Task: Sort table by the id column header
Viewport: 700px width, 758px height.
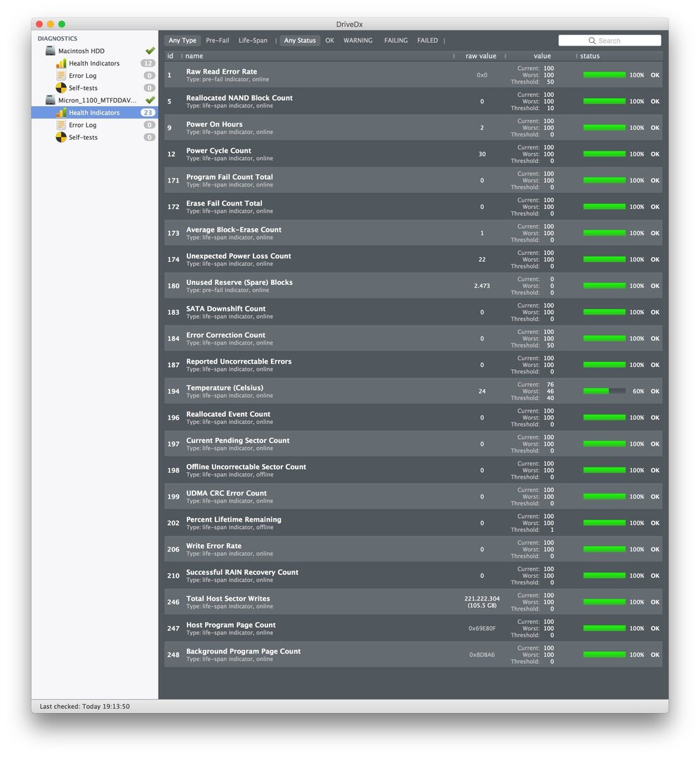Action: 171,56
